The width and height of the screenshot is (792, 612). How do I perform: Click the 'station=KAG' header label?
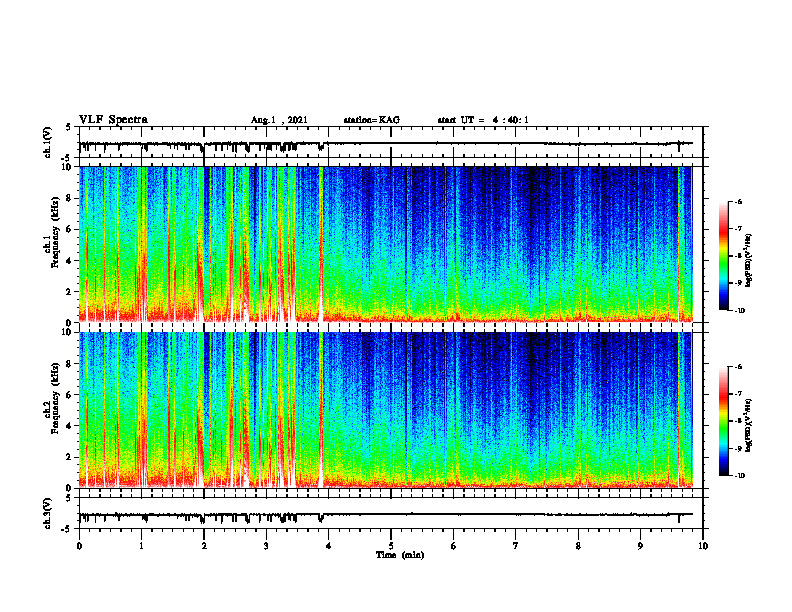(x=372, y=120)
